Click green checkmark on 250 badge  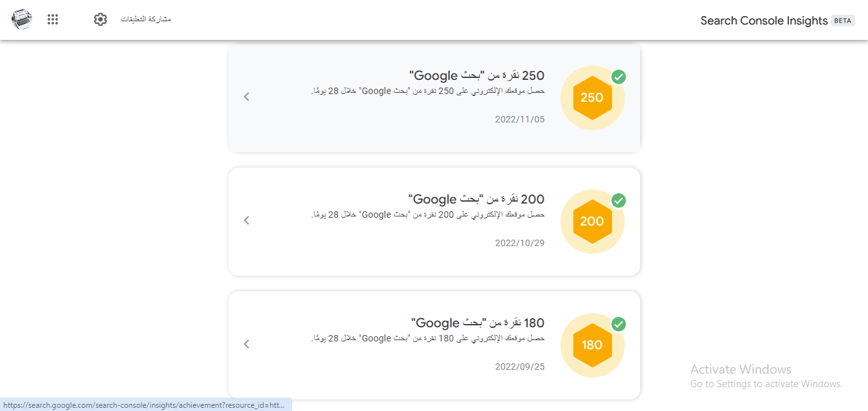click(618, 77)
